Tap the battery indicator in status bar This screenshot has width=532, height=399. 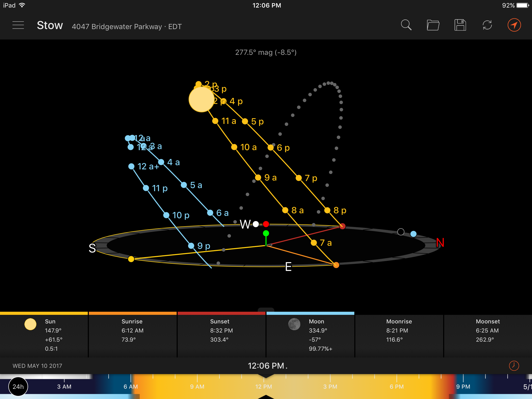click(x=523, y=5)
